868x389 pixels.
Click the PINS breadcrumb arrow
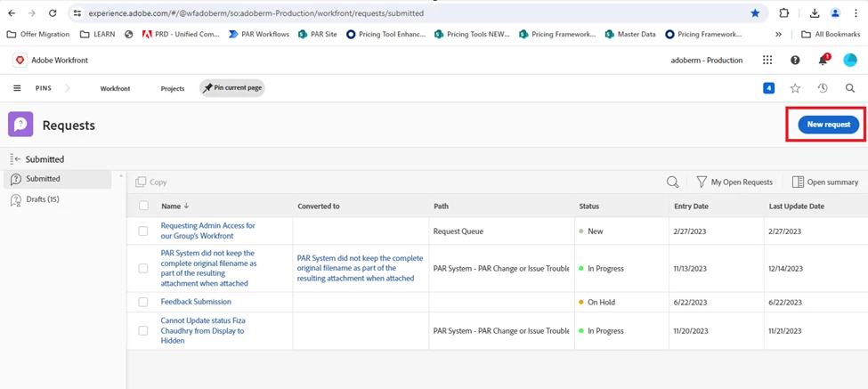pyautogui.click(x=68, y=88)
